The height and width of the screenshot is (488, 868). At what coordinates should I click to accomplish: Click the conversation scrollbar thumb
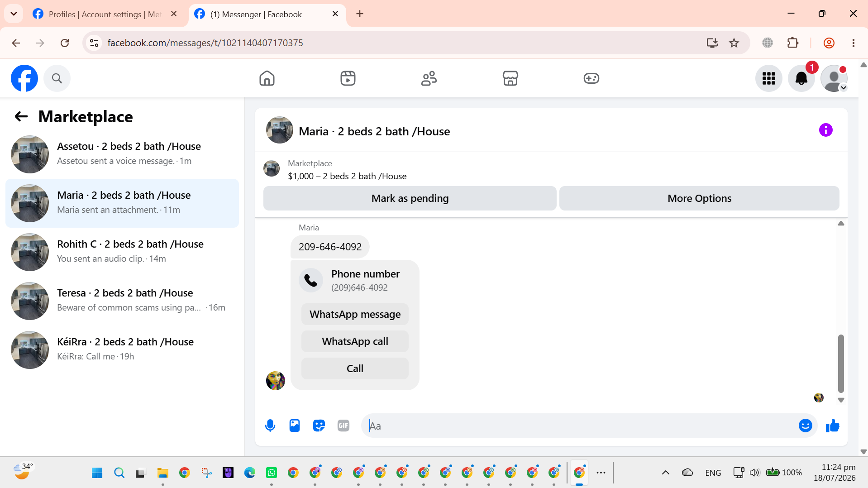pyautogui.click(x=841, y=364)
